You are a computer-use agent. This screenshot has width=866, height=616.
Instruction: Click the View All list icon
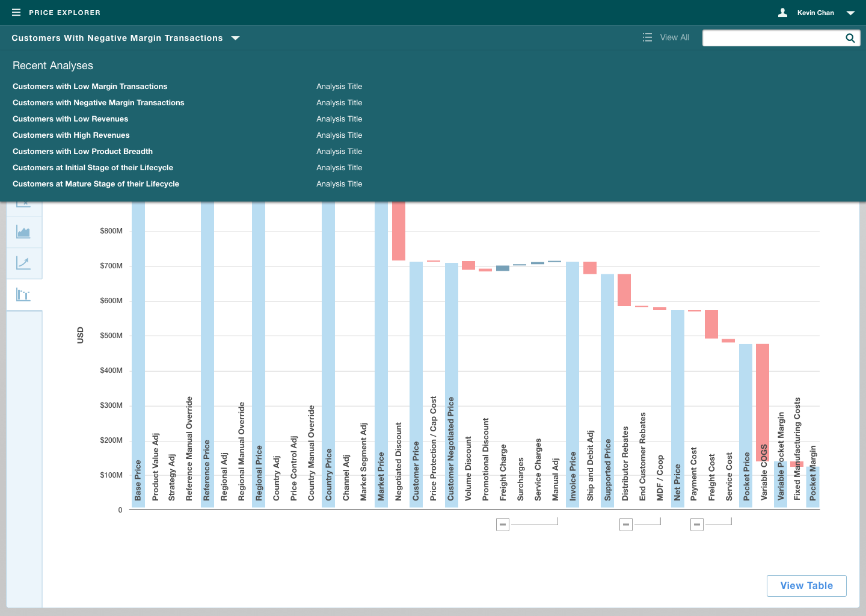tap(647, 37)
